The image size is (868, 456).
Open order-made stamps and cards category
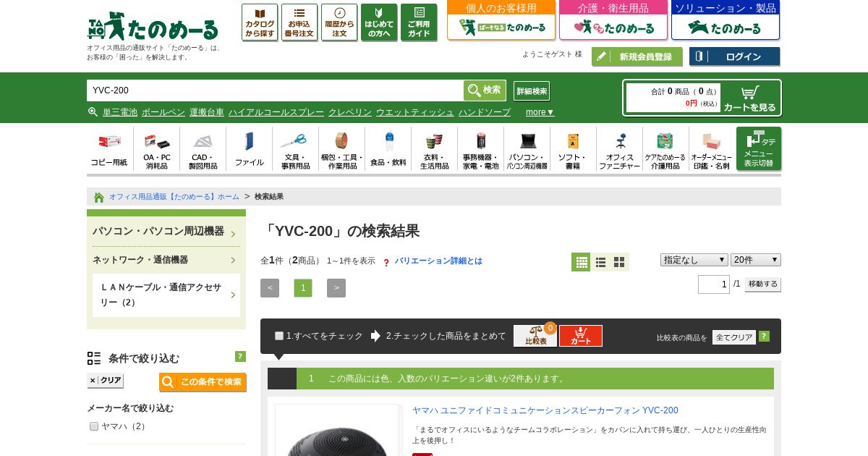coord(712,149)
